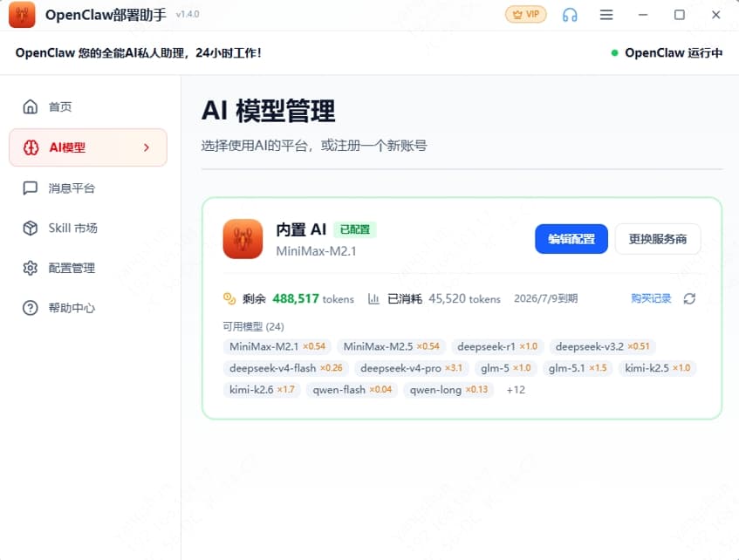Screen dimensions: 739x560
Task: Select the deepseek-v3.2 model tag
Action: tap(603, 346)
